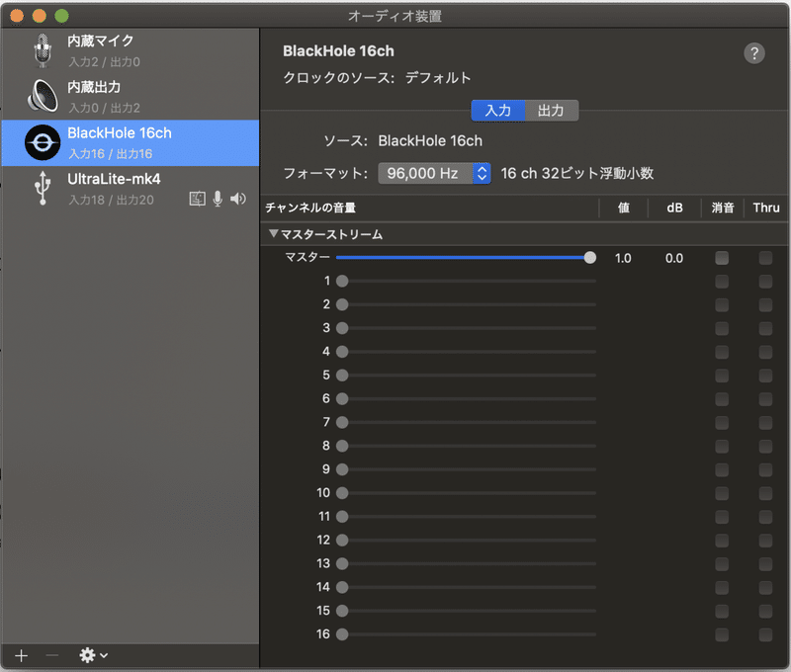Open the chevron next to the gear menu
This screenshot has width=791, height=672.
(105, 654)
